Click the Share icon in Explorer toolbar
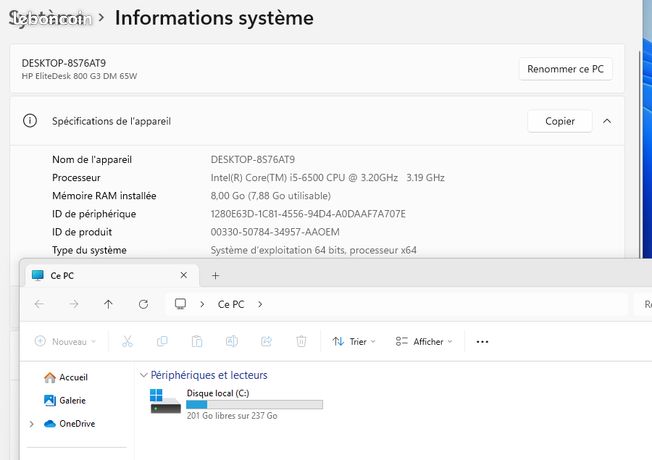This screenshot has height=460, width=652. tap(266, 341)
